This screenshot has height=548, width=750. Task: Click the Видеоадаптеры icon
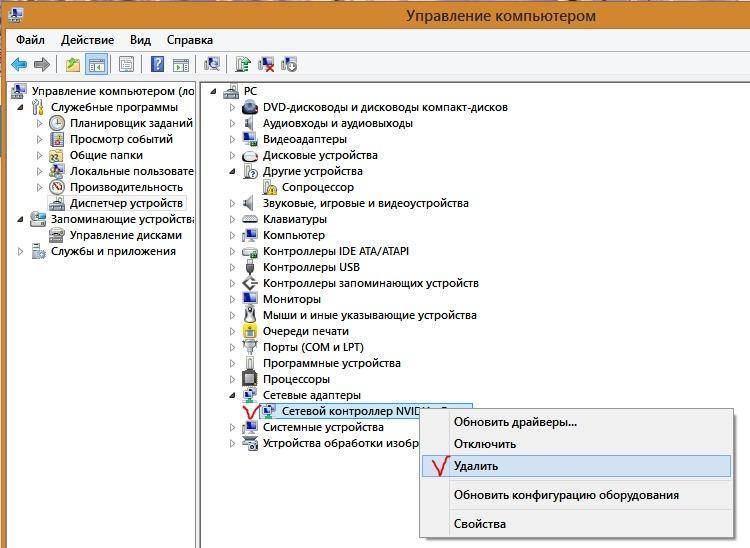pyautogui.click(x=250, y=139)
